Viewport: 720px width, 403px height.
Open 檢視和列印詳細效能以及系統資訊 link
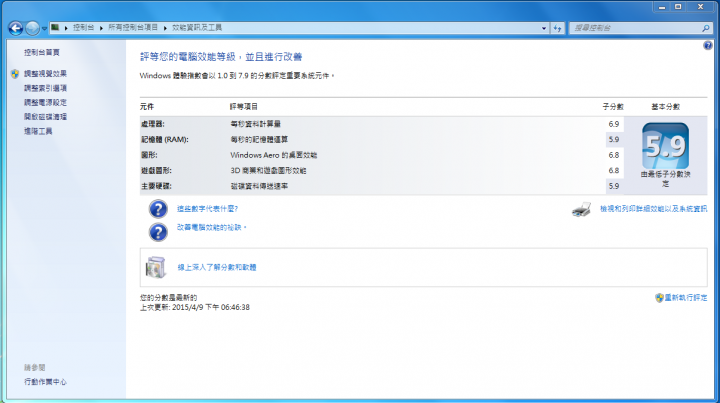[653, 209]
